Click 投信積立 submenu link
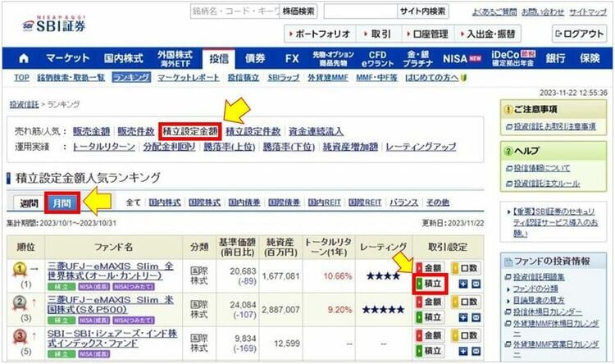Screen dimensions: 615x364 244,78
